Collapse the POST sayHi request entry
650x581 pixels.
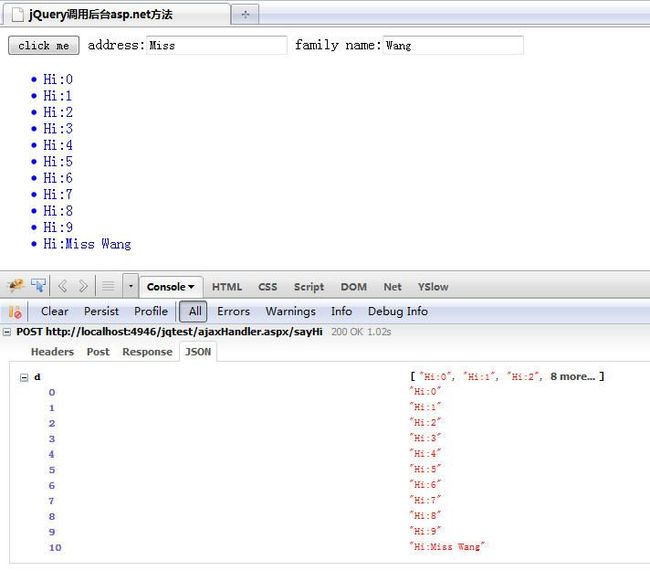coord(7,332)
